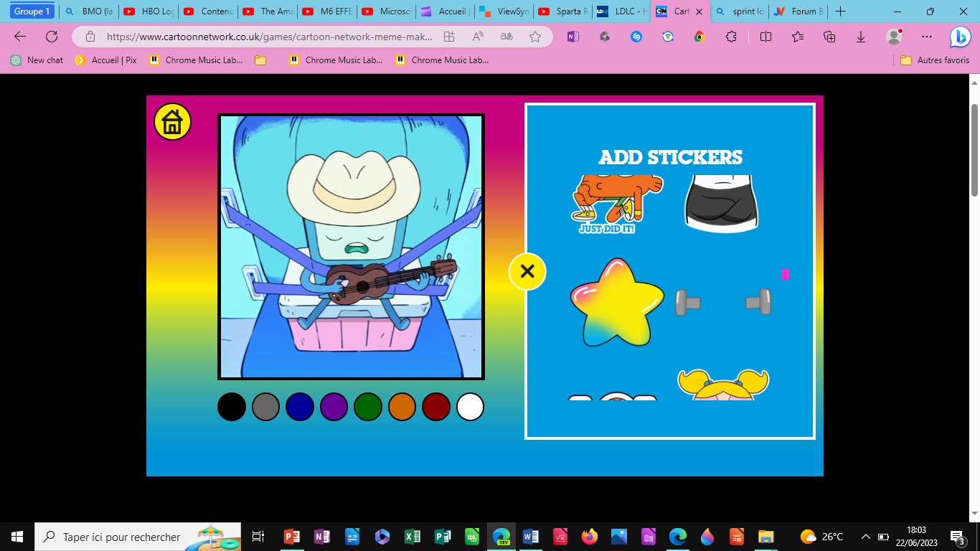Open a new browser tab
980x551 pixels.
[841, 11]
